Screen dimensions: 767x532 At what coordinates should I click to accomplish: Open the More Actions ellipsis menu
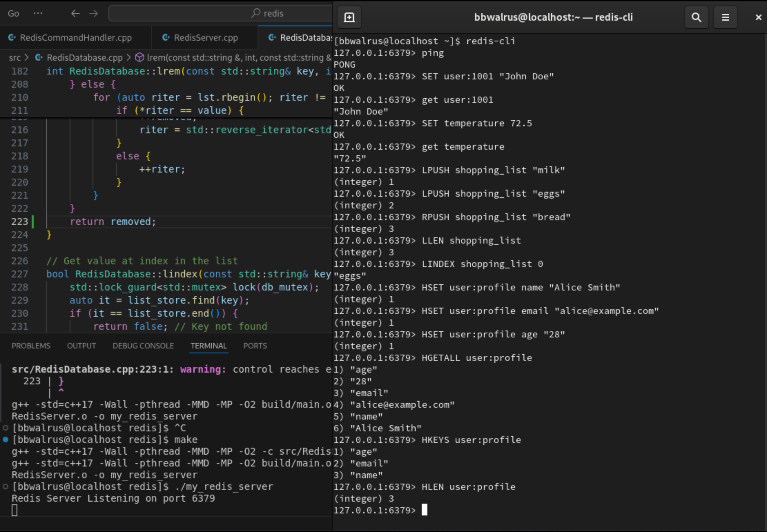[x=38, y=13]
